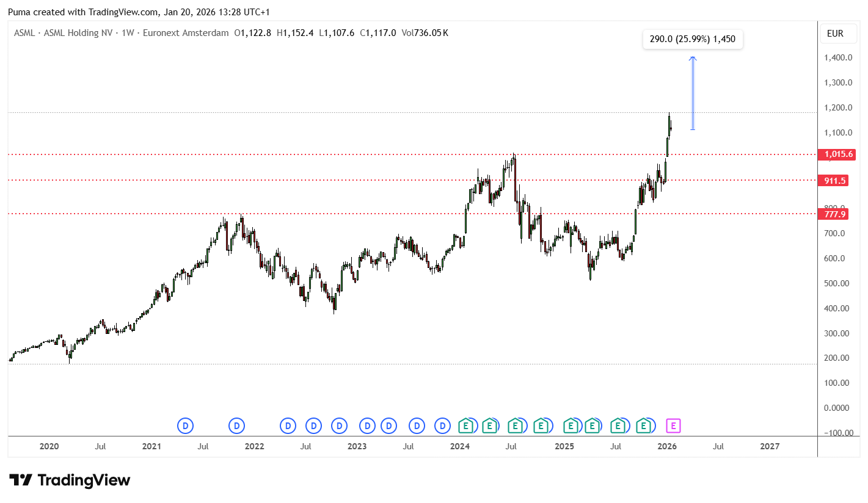Click the close price C1,117.0 value
Screen dimensions: 868x503
377,33
